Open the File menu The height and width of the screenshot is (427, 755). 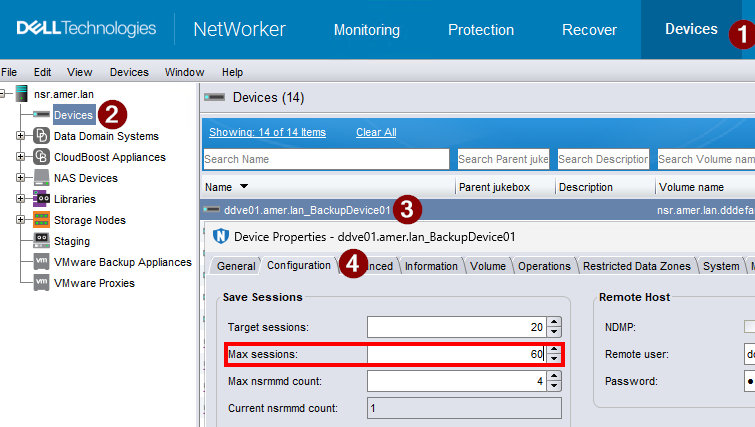[9, 72]
